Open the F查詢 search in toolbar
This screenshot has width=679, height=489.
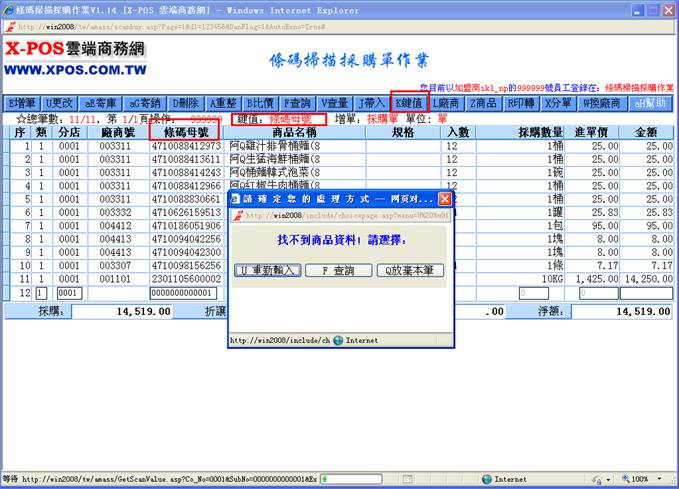pos(297,103)
